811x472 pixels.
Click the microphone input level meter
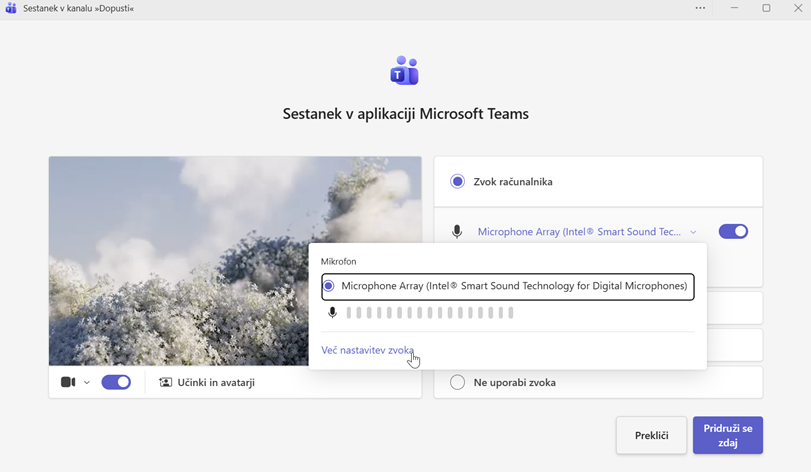click(x=430, y=313)
